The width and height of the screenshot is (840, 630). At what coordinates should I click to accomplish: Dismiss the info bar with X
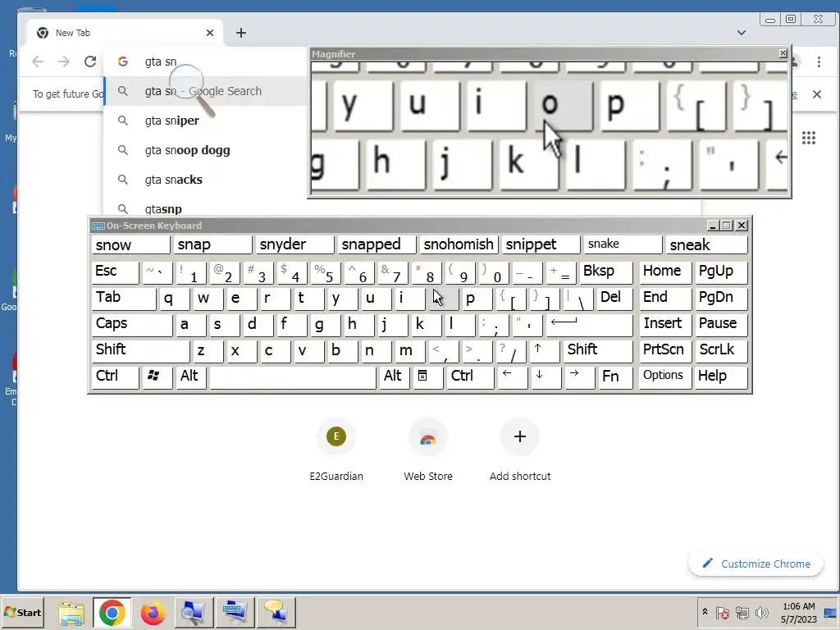[x=816, y=94]
